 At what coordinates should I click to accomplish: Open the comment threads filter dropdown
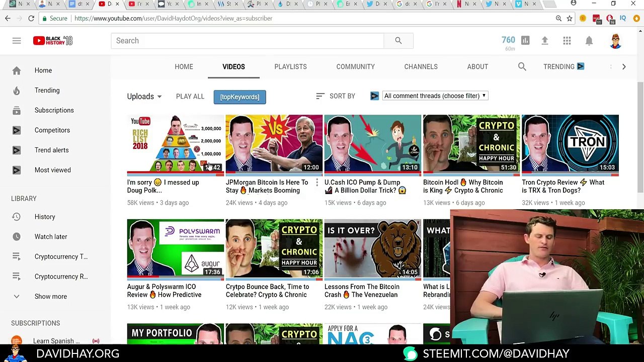tap(435, 96)
